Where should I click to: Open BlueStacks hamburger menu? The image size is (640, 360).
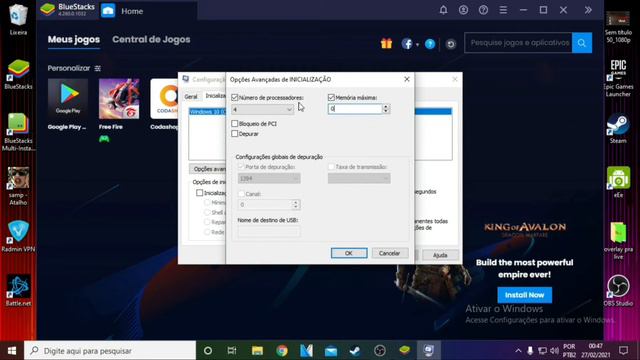click(503, 10)
